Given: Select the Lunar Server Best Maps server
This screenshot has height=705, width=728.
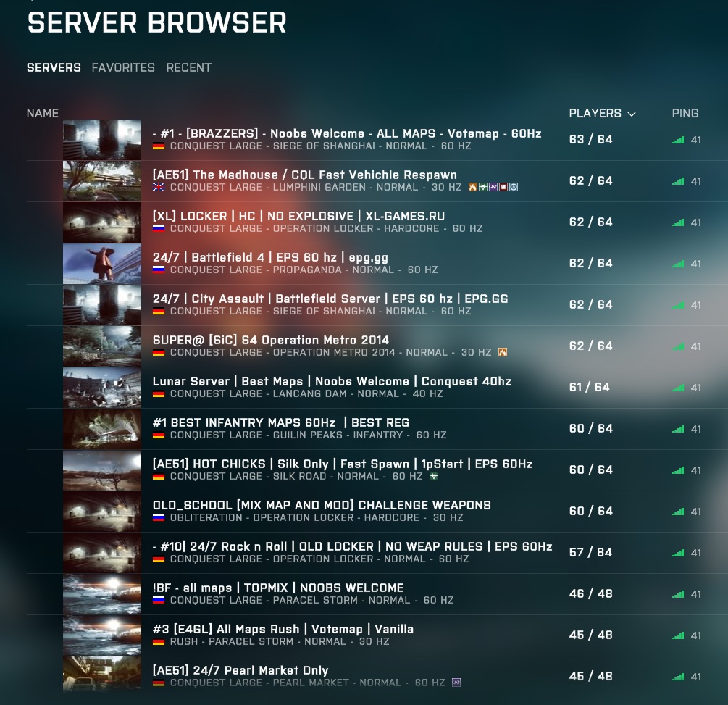Looking at the screenshot, I should coord(333,382).
